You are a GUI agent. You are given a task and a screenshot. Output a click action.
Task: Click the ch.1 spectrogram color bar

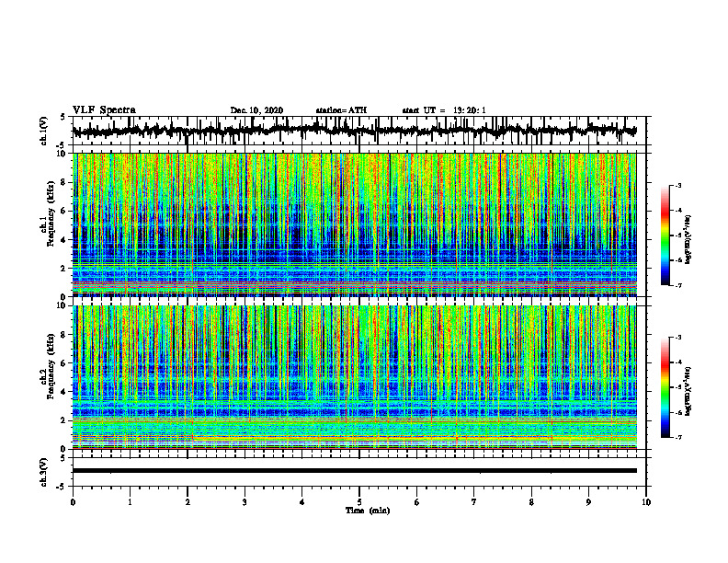pyautogui.click(x=665, y=236)
